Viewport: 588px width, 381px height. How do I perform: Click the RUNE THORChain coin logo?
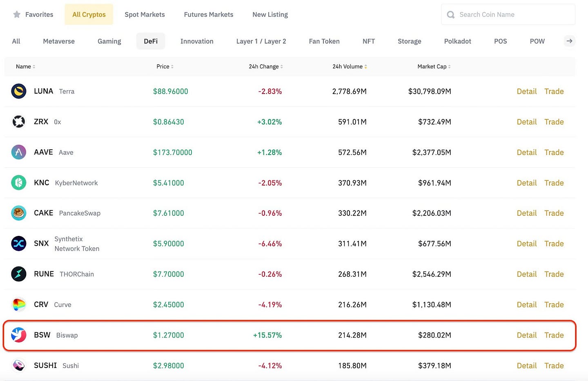[19, 274]
